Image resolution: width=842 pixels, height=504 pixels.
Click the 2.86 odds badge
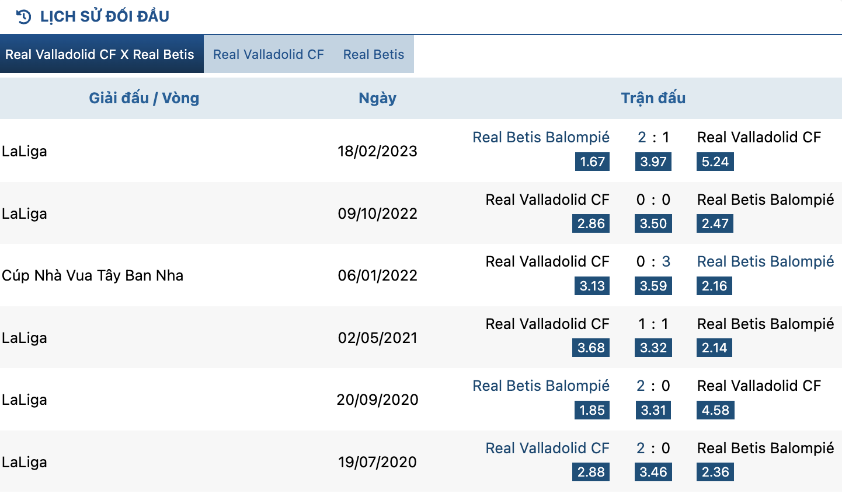click(x=591, y=223)
